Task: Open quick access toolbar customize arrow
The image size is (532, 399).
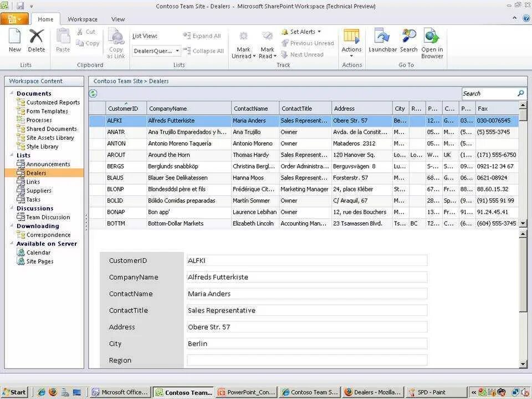Action: 31,6
